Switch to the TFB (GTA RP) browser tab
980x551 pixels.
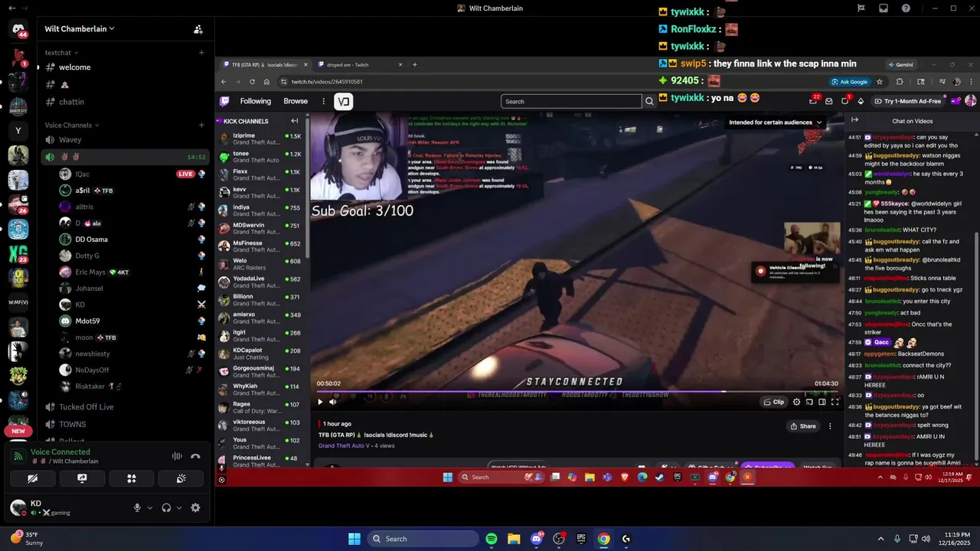pyautogui.click(x=265, y=65)
